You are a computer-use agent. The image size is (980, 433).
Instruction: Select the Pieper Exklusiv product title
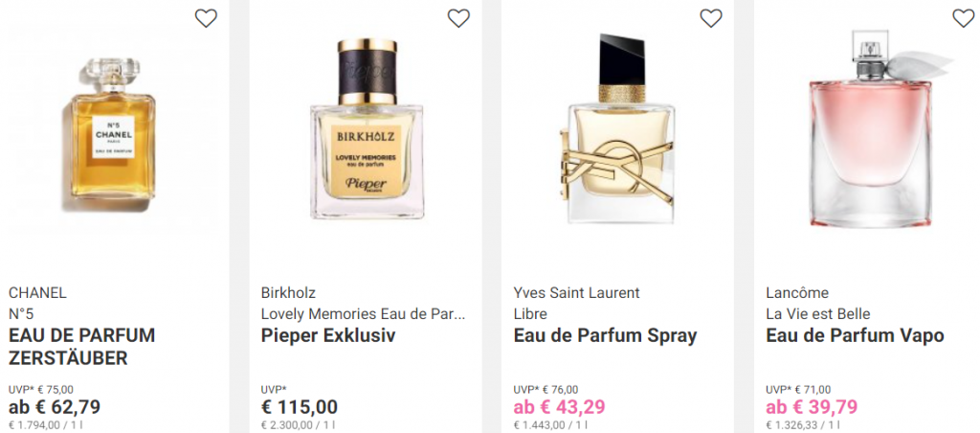328,336
